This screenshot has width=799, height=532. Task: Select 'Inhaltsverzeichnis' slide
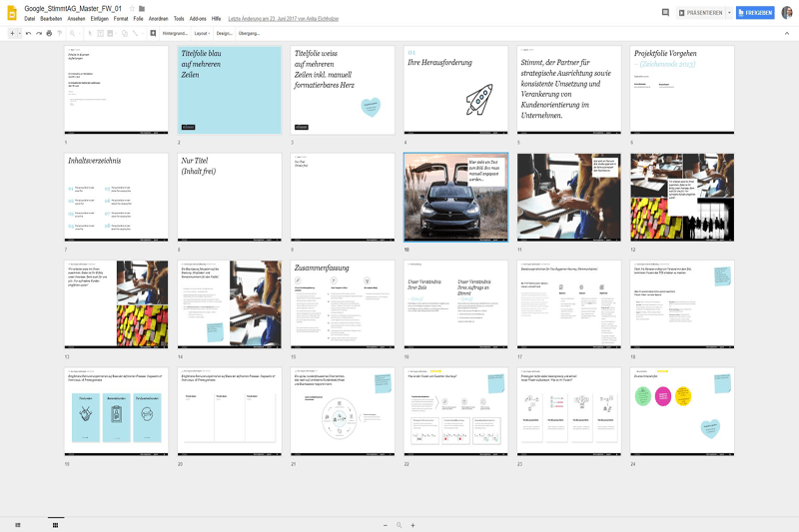pos(116,197)
